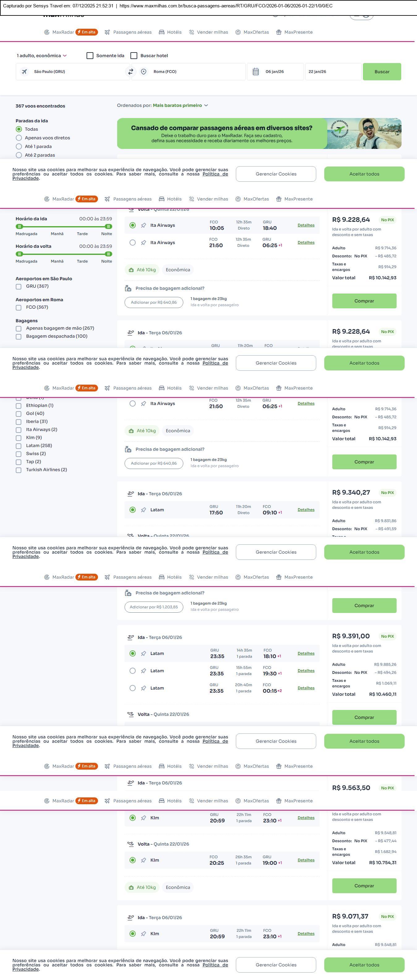Click the location pin icon beside Roma (FCO)
417x980 pixels.
[143, 71]
